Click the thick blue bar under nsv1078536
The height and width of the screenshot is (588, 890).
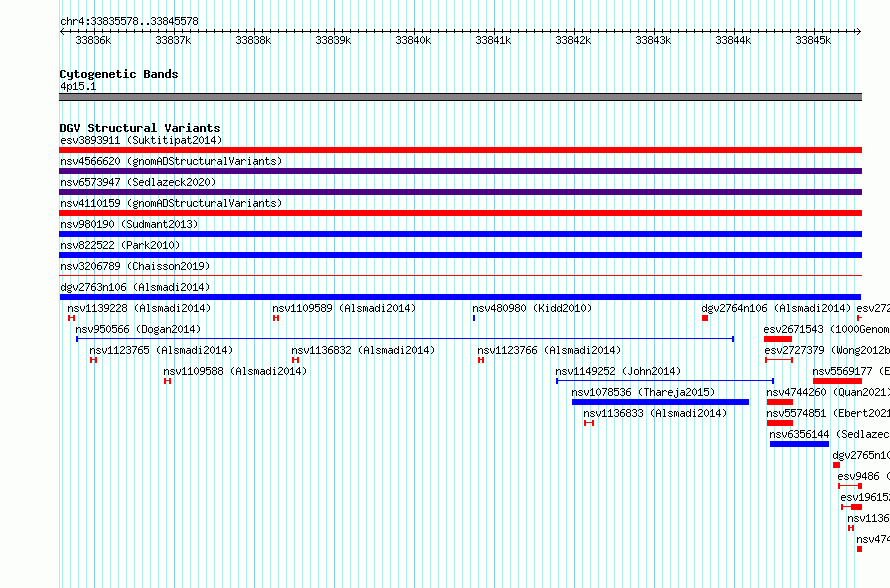661,402
